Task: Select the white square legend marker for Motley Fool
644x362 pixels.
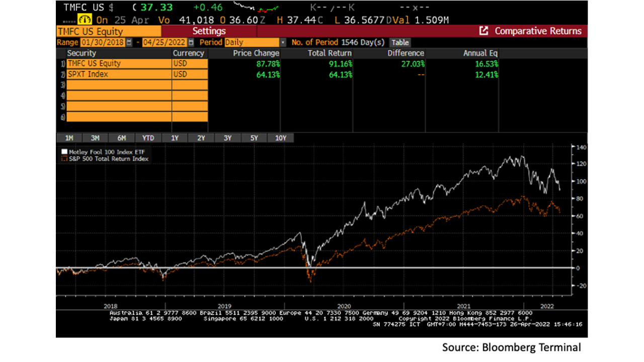Action: [x=64, y=150]
